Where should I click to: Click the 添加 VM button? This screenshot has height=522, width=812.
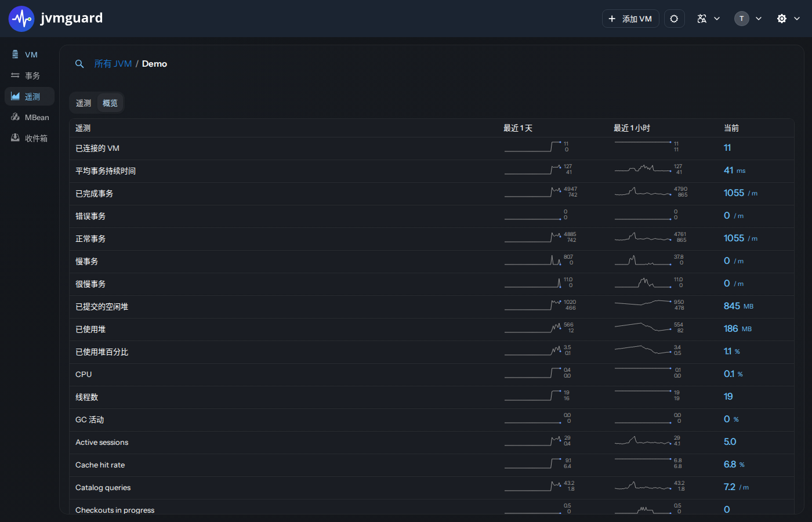coord(630,19)
